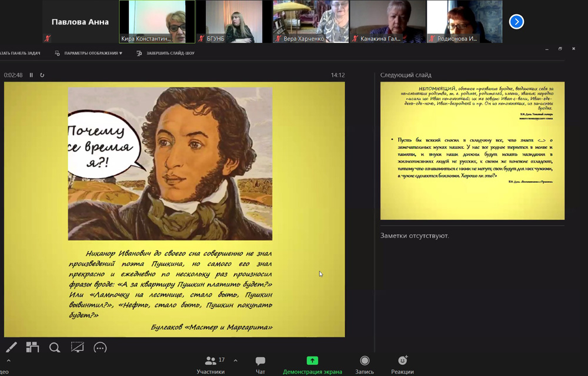Expand the arrow next to Участники
Screen dimensions: 588x376
coord(236,361)
